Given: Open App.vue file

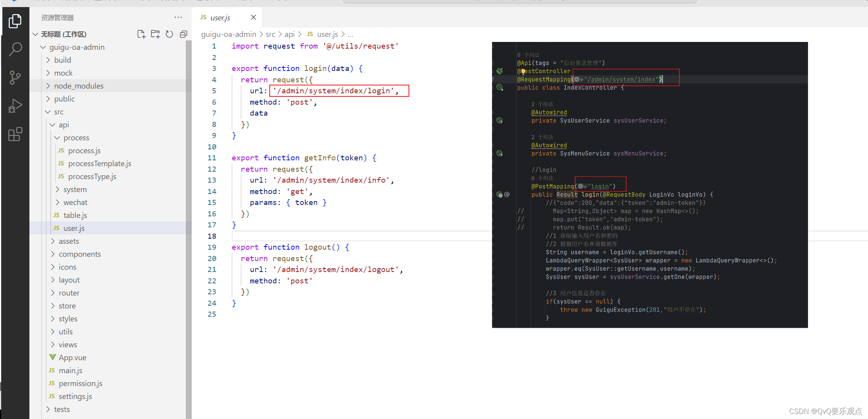Looking at the screenshot, I should pos(72,357).
